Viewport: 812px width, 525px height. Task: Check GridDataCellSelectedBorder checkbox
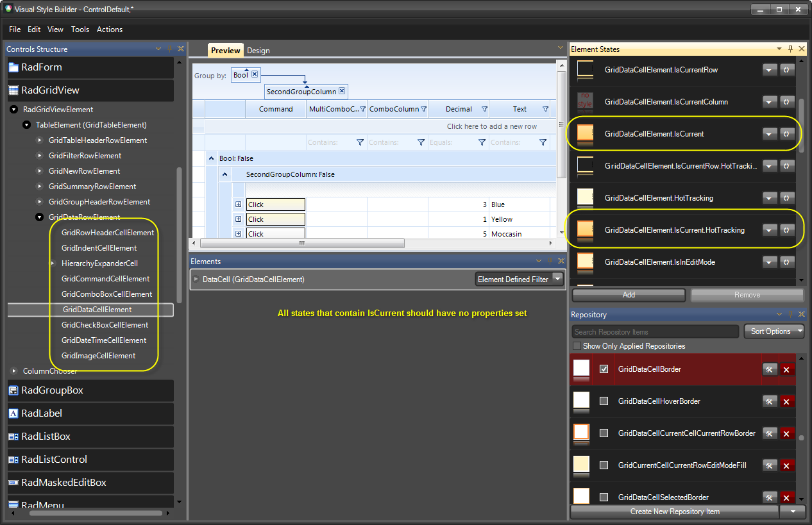(x=604, y=497)
